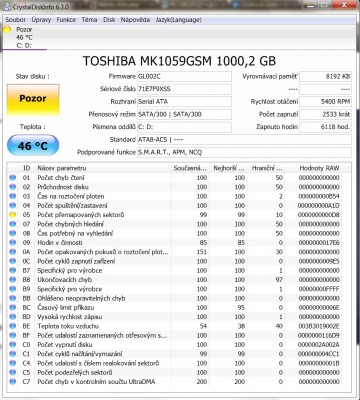Click the Hodnoty RAW column header
Viewport: 360px width, 400px height.
(x=319, y=168)
